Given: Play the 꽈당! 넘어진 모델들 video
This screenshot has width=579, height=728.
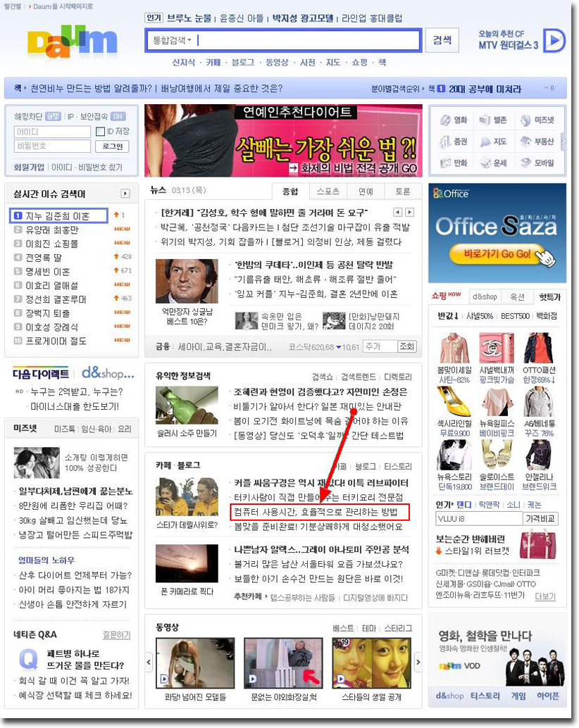Looking at the screenshot, I should tap(196, 663).
